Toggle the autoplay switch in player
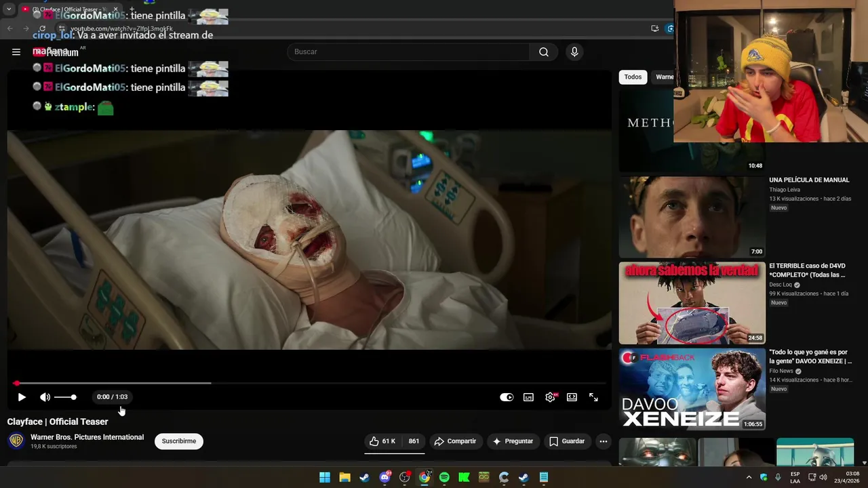The image size is (868, 488). tap(507, 397)
